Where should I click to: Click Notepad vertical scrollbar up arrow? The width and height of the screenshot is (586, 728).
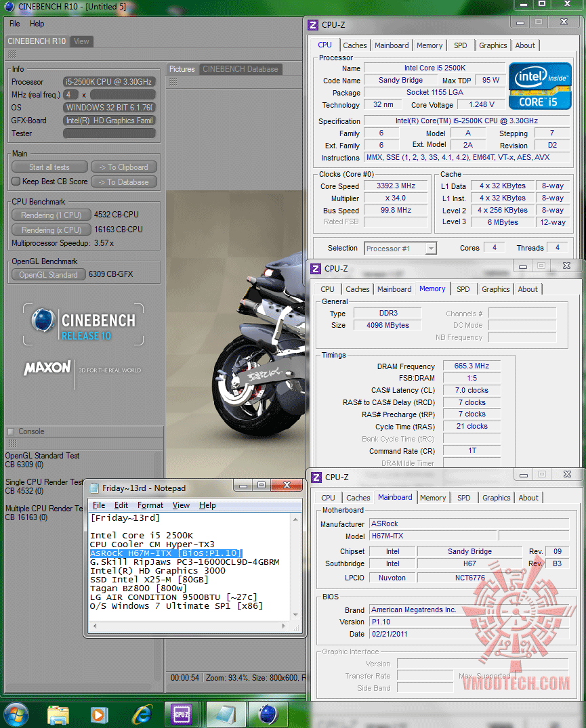[295, 519]
